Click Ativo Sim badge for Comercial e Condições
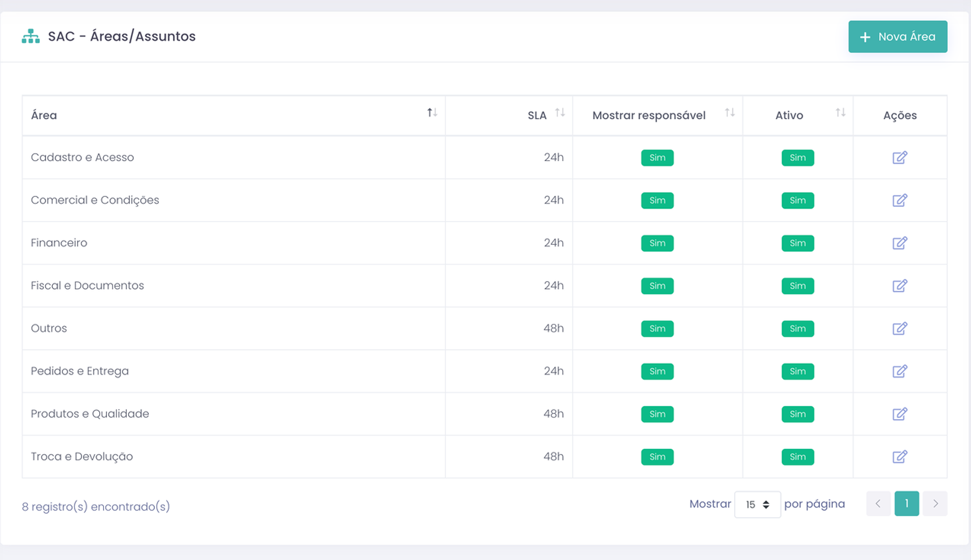This screenshot has height=560, width=971. (x=798, y=200)
